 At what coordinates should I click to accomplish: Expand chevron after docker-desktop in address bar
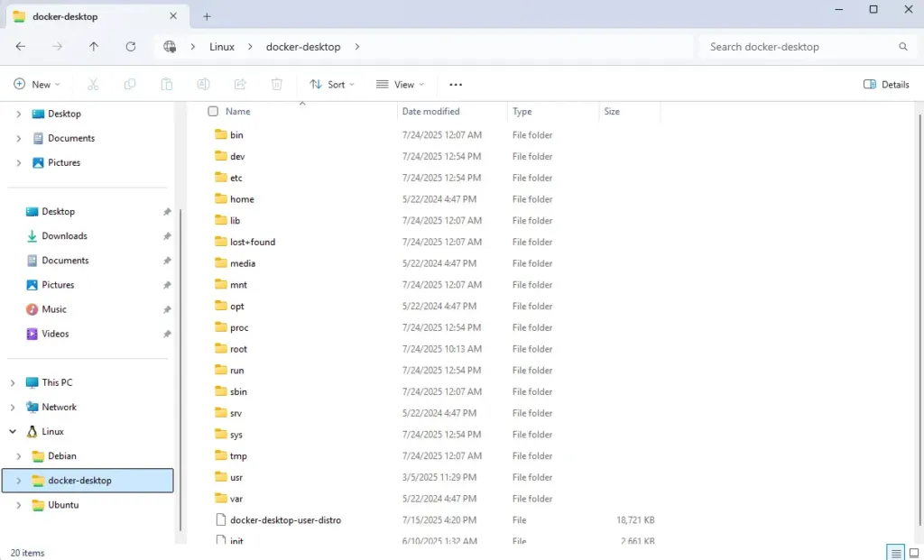tap(357, 47)
